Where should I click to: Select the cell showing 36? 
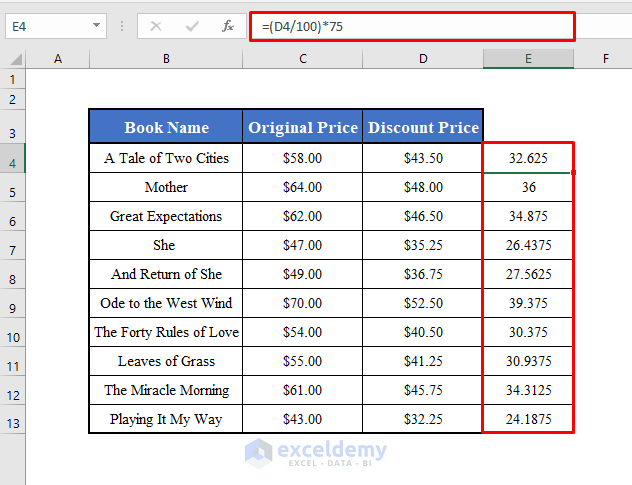[528, 187]
